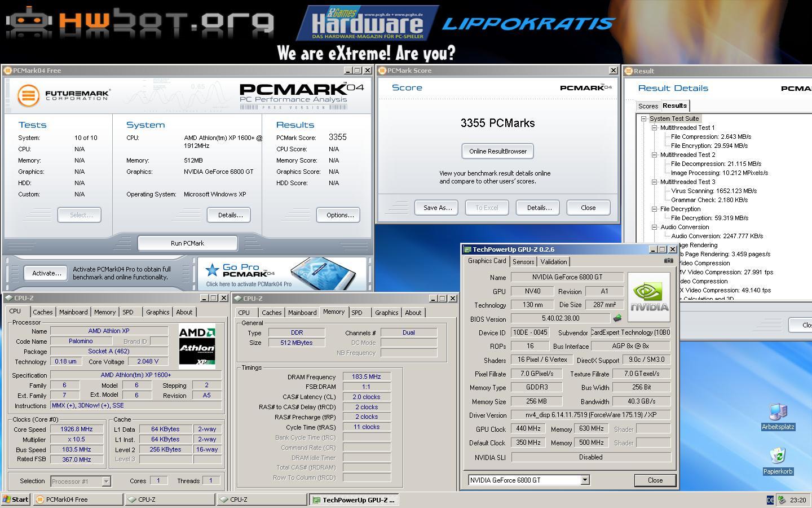Click the PCMark Score window title icon

(x=382, y=71)
